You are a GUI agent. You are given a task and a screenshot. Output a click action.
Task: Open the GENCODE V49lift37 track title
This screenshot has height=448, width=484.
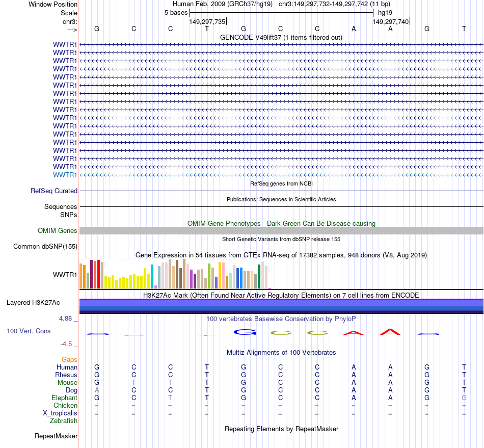click(x=281, y=37)
